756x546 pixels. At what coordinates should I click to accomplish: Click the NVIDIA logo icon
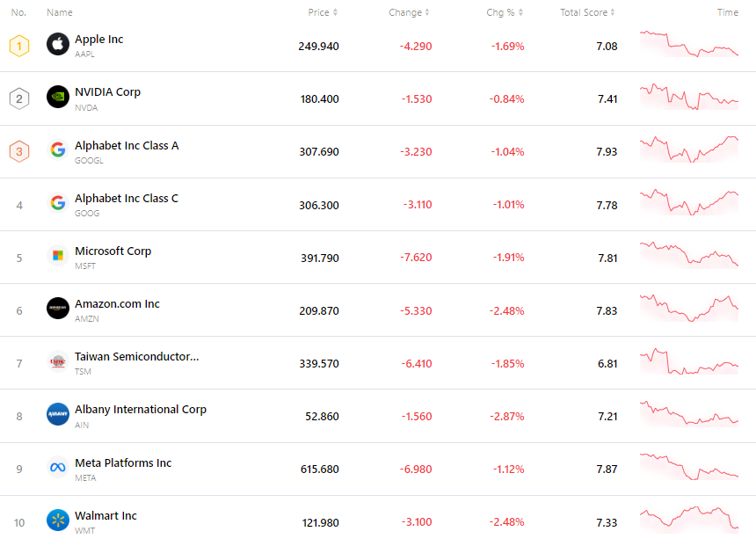point(57,98)
